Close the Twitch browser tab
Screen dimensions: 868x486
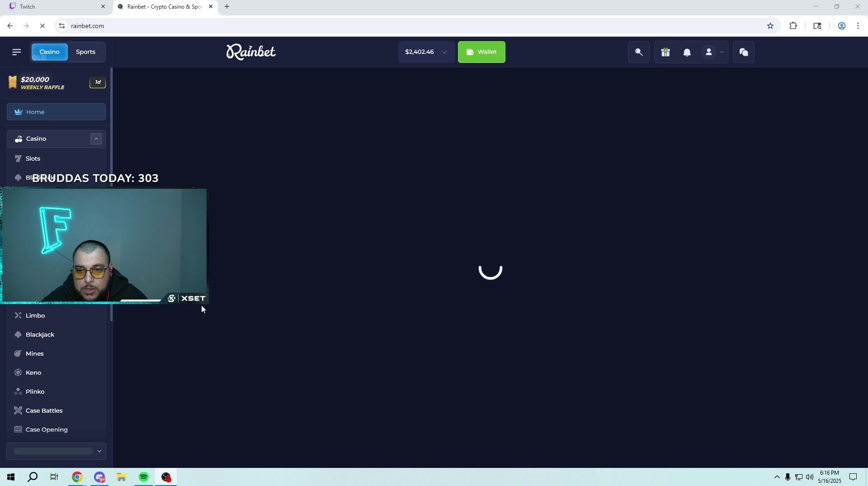[103, 7]
